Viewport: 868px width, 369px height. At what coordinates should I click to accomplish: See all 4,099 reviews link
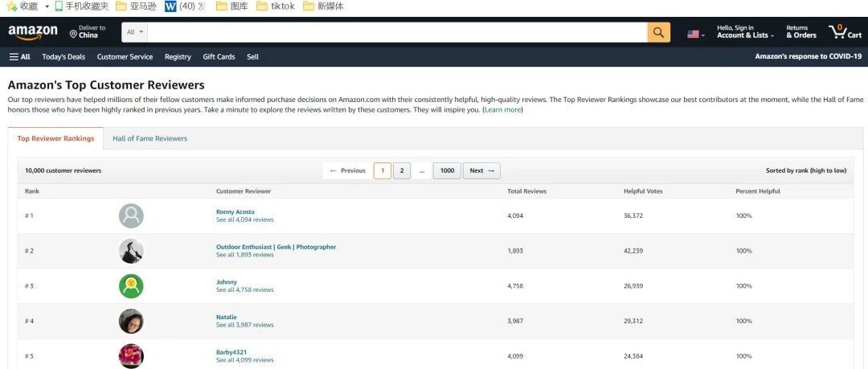coord(244,360)
